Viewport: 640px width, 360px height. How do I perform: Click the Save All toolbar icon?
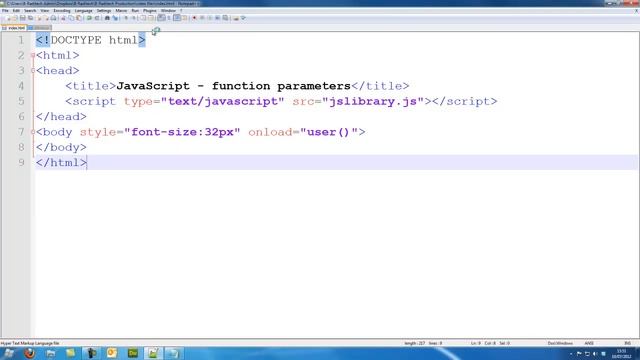point(31,18)
